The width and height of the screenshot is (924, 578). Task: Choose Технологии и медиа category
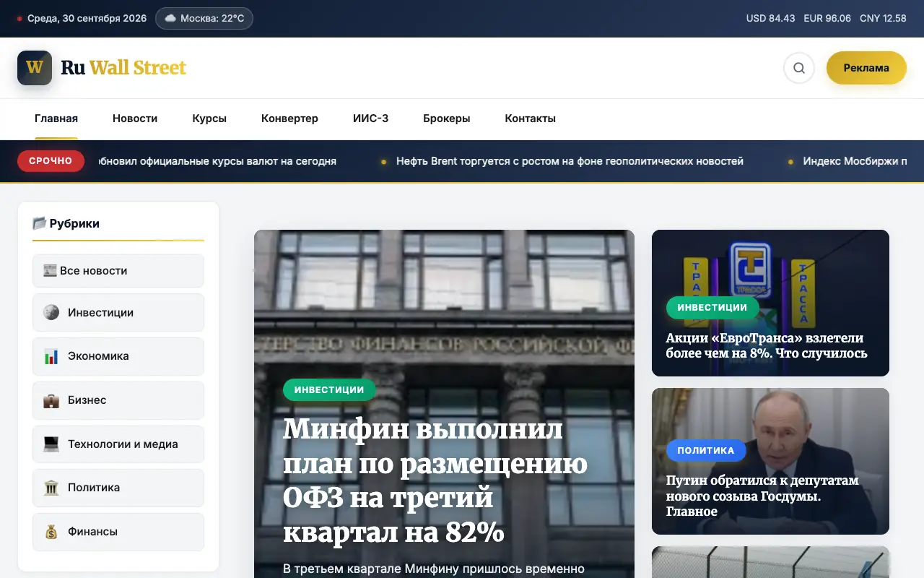click(x=118, y=444)
